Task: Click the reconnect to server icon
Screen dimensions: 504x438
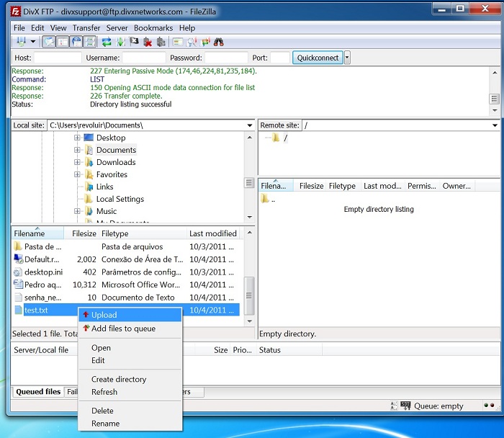Action: 161,42
